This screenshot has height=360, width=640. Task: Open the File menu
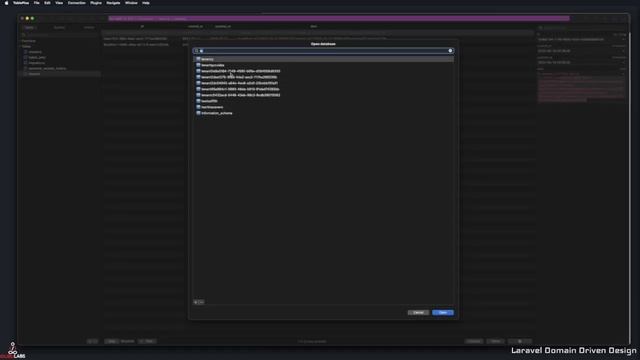coord(37,3)
